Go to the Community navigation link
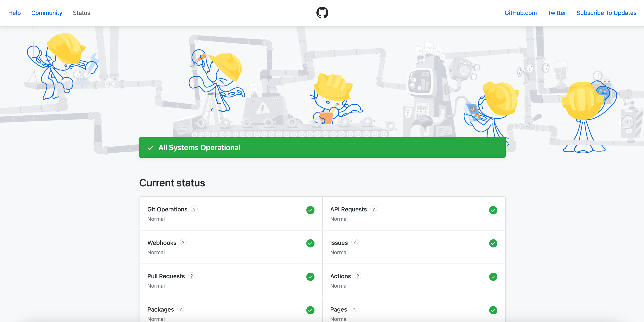Screen dimensions: 644x322 [47, 13]
